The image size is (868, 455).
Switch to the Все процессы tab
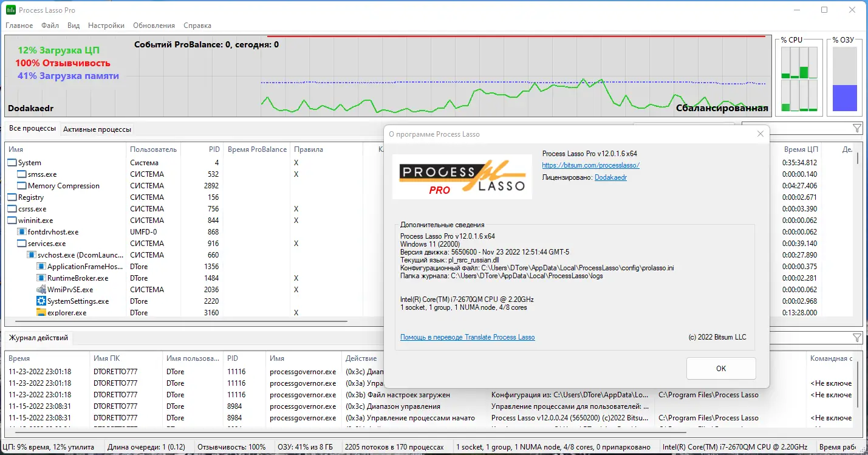point(33,129)
